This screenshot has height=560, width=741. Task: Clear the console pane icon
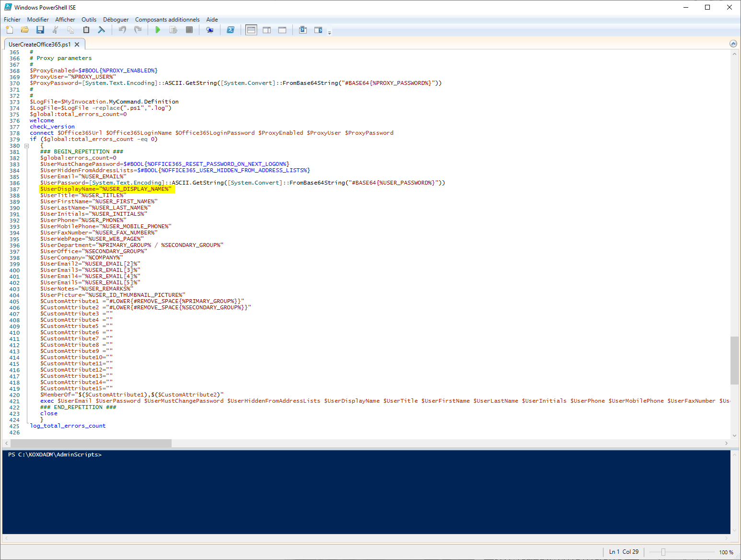pyautogui.click(x=102, y=30)
